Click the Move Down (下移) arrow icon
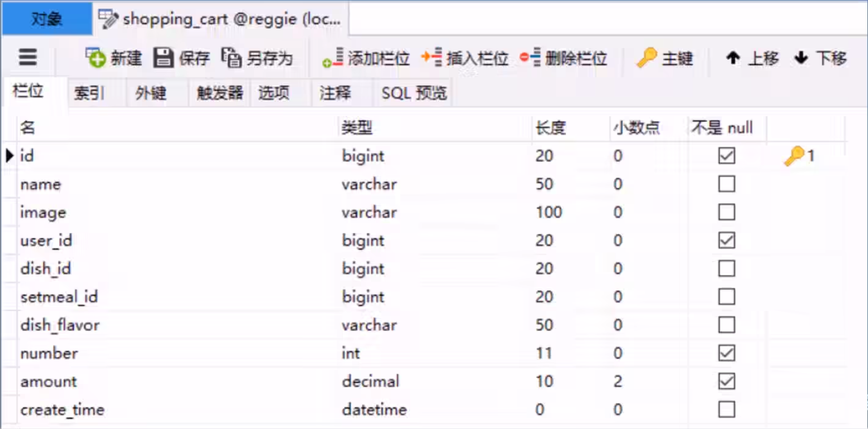The height and width of the screenshot is (429, 868). click(x=801, y=58)
